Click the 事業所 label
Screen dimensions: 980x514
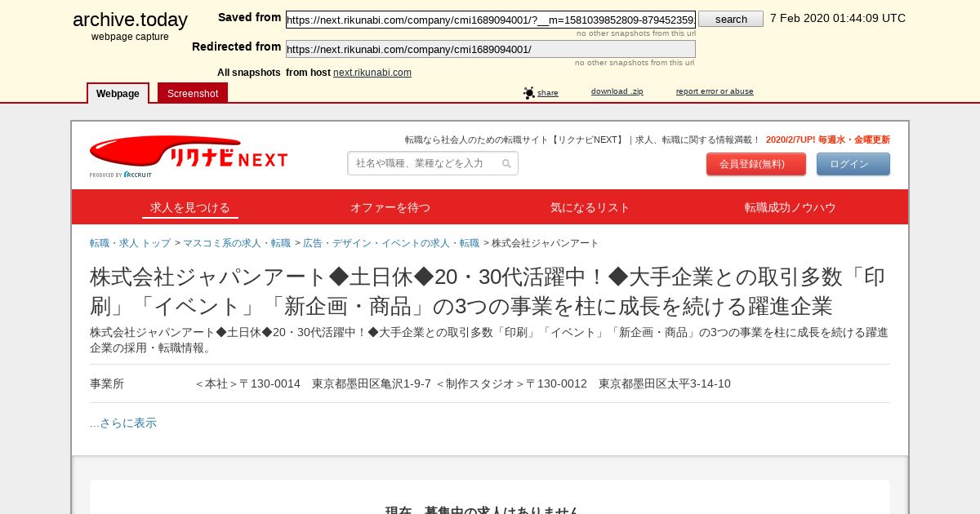[107, 383]
